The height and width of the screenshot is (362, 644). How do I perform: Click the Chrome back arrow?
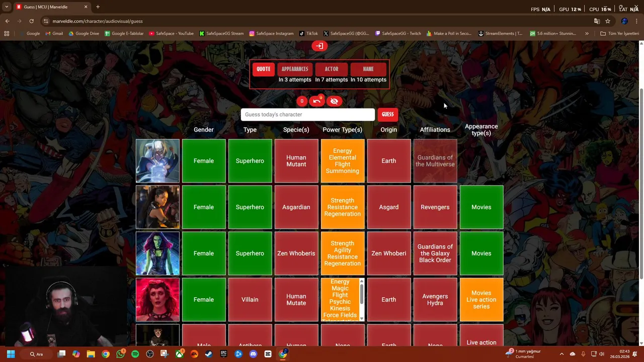[x=7, y=21]
